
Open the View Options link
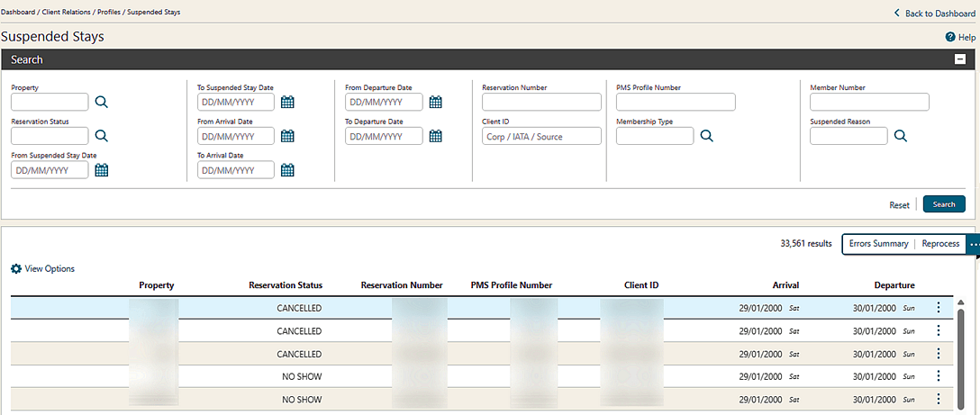[x=50, y=269]
